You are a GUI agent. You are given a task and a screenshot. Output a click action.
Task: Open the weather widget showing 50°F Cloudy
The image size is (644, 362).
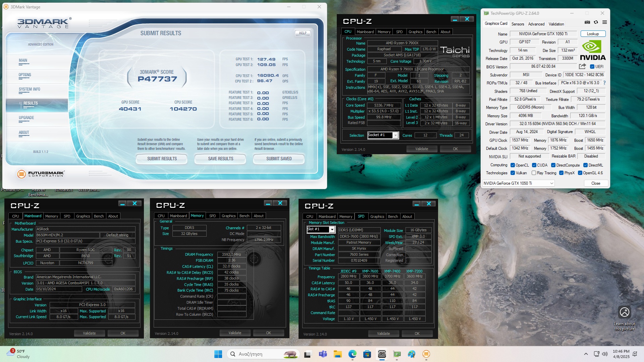18,354
